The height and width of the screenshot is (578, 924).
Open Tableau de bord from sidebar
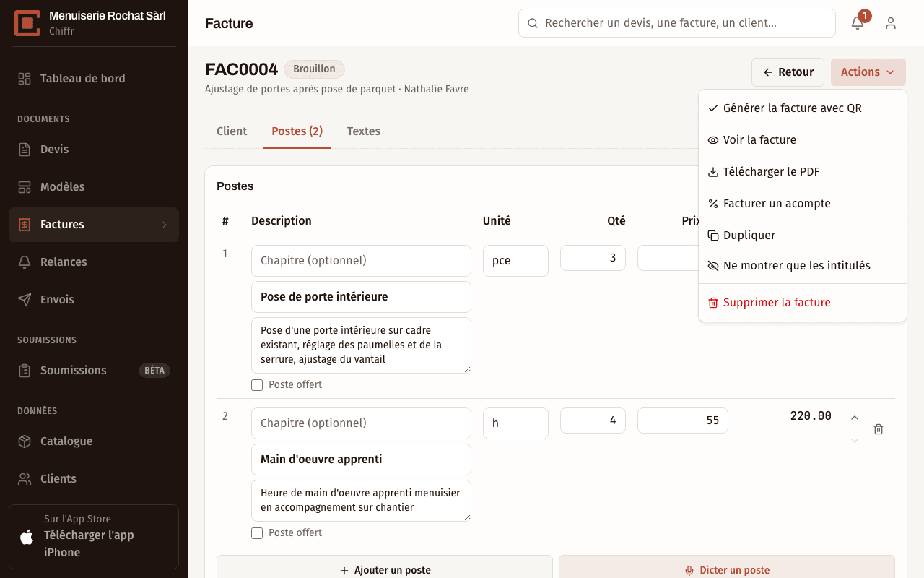94,78
